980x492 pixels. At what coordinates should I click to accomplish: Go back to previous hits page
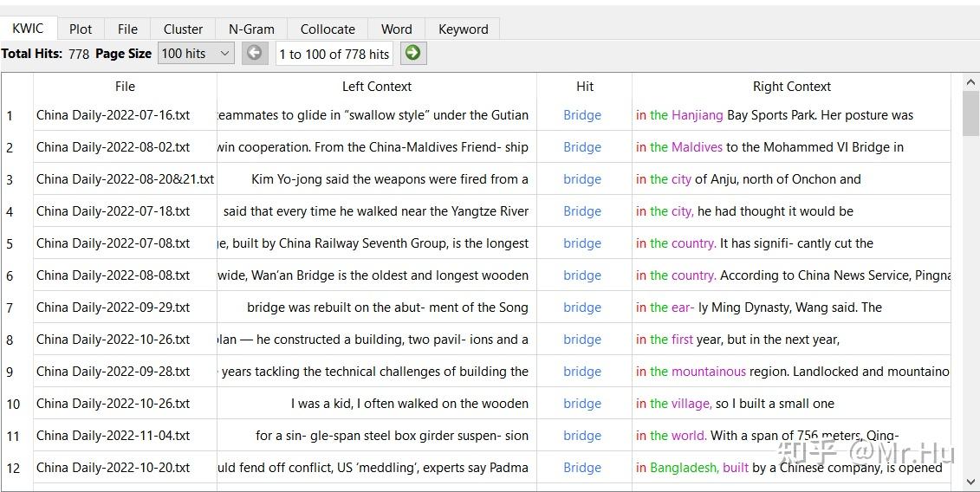[254, 53]
